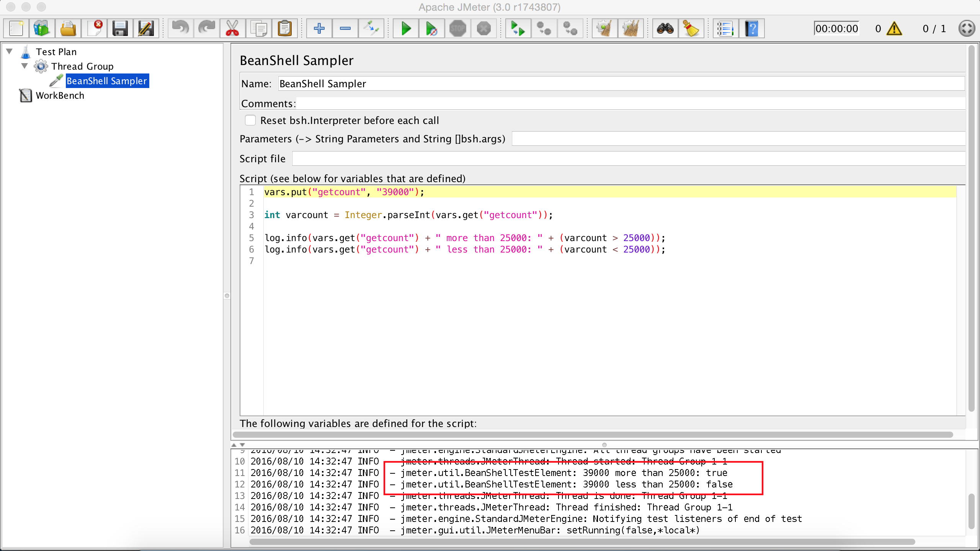Click the warning triangle log toggle
Image resolution: width=980 pixels, height=551 pixels.
coord(894,29)
